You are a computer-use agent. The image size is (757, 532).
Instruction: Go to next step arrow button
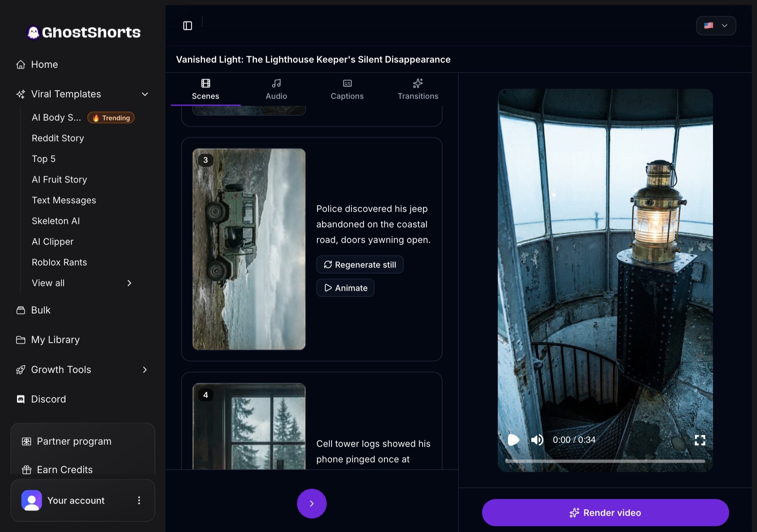[312, 503]
